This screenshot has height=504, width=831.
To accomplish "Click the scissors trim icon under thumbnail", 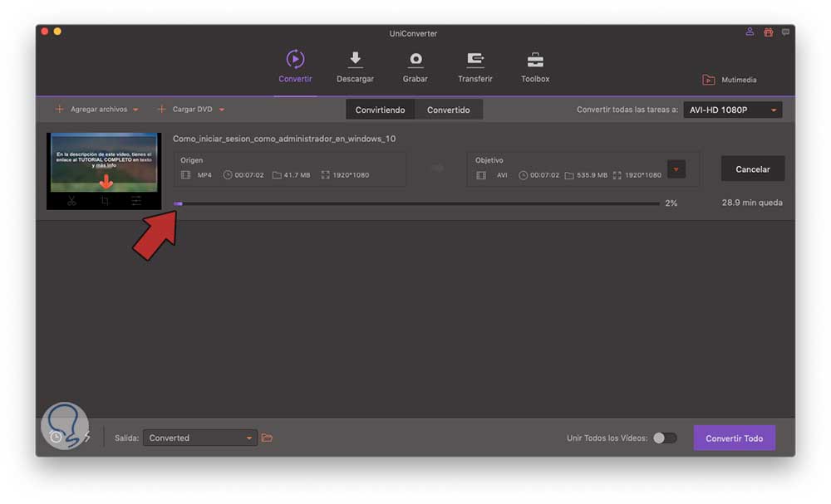I will pyautogui.click(x=71, y=201).
